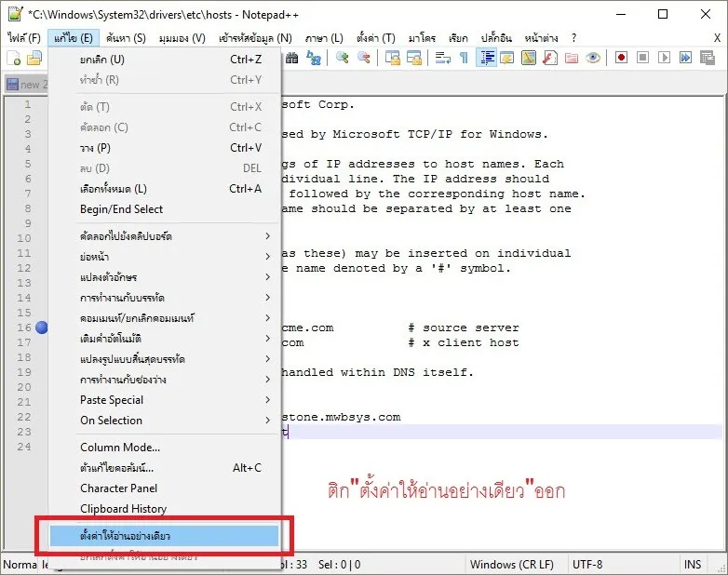Click the Define your language icon
The width and height of the screenshot is (728, 575).
coord(507,58)
